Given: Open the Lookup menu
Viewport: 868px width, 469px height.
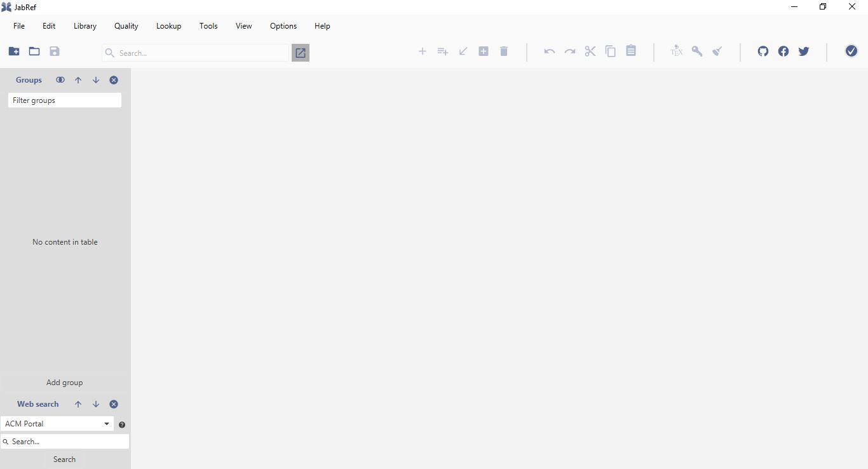Looking at the screenshot, I should pyautogui.click(x=169, y=26).
